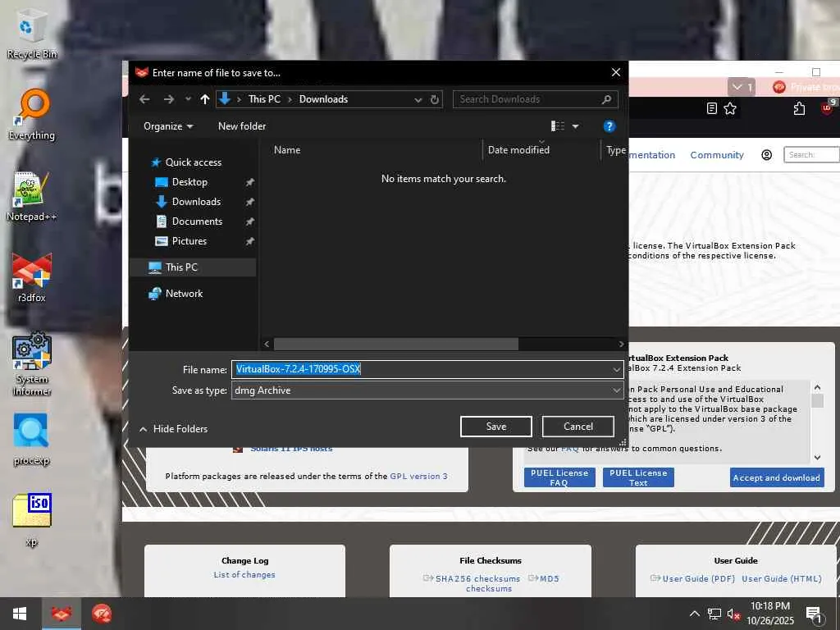The height and width of the screenshot is (630, 840).
Task: Show hidden system tray icons
Action: click(694, 614)
